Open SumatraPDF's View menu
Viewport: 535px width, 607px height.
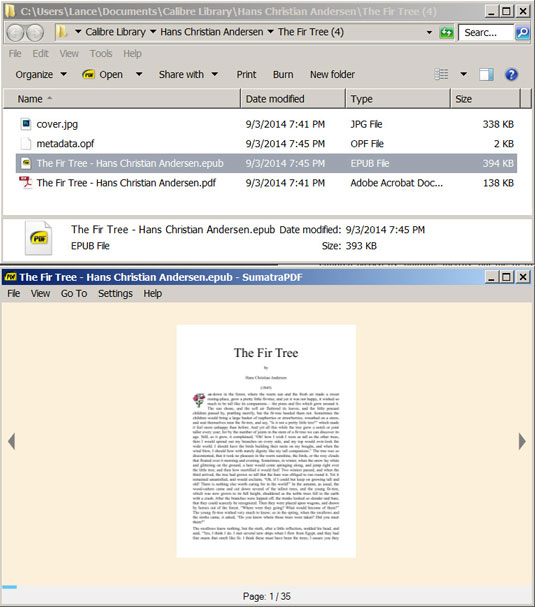(40, 293)
